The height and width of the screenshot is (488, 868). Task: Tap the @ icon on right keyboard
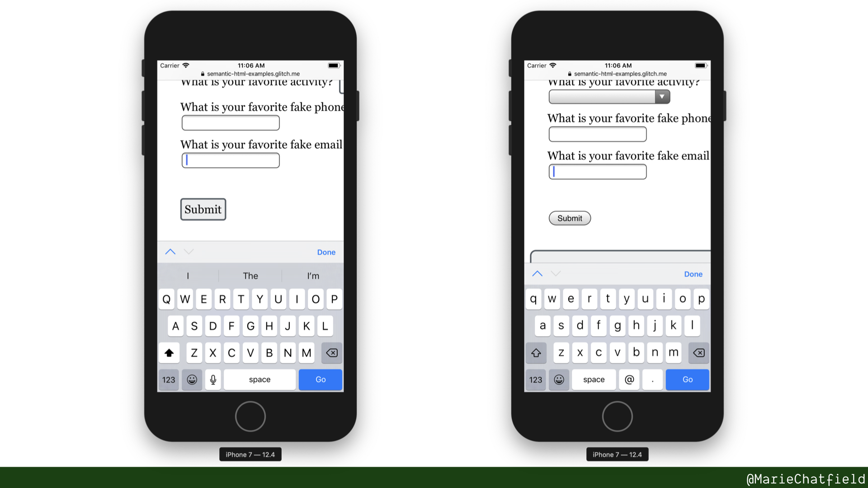coord(630,379)
